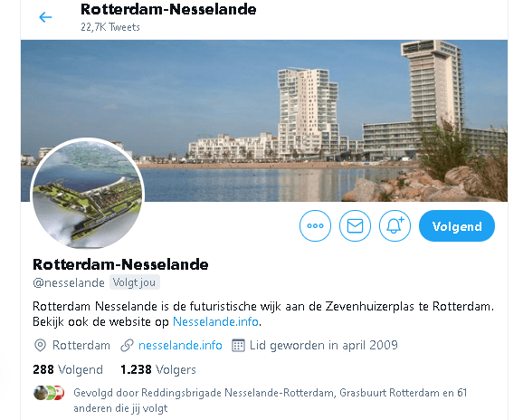
Task: View the 1.238 Volgers followers list
Action: (x=158, y=369)
